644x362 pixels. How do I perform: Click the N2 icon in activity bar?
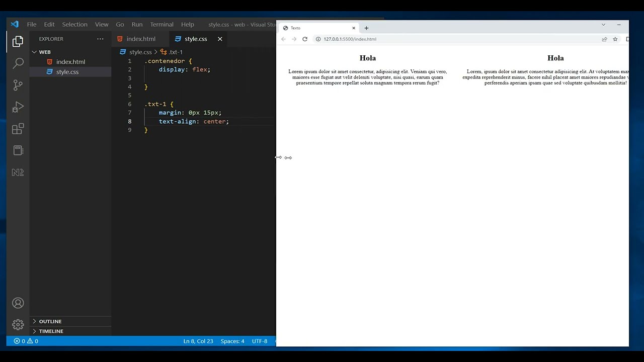18,172
